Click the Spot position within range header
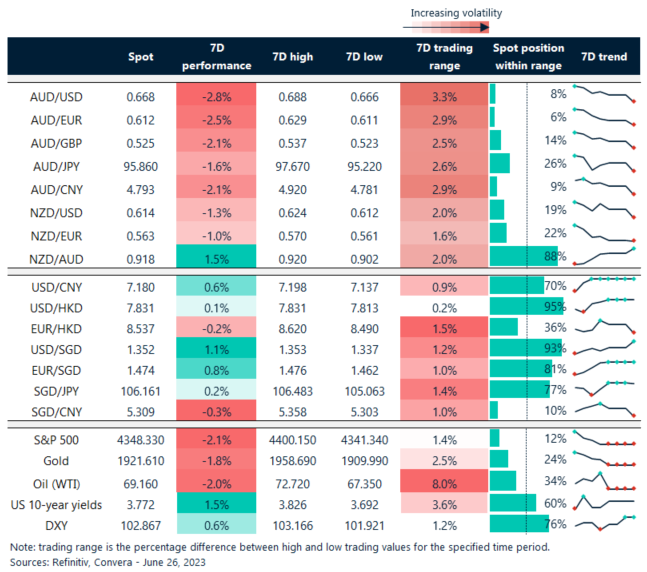This screenshot has height=572, width=647. (529, 57)
